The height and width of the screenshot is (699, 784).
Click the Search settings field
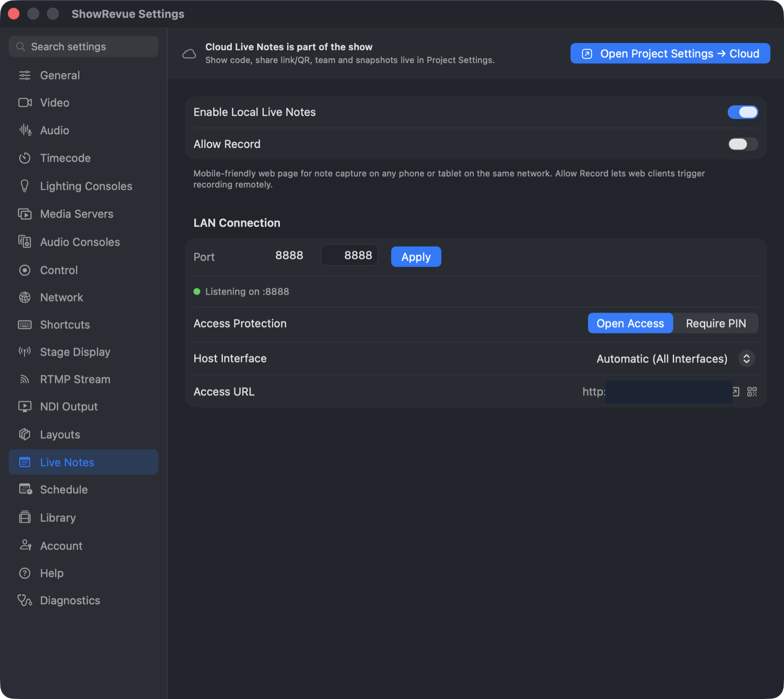click(x=83, y=47)
